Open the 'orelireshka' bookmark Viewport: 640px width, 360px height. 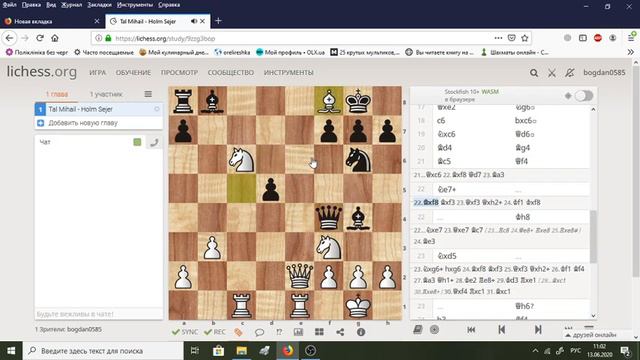coord(232,52)
